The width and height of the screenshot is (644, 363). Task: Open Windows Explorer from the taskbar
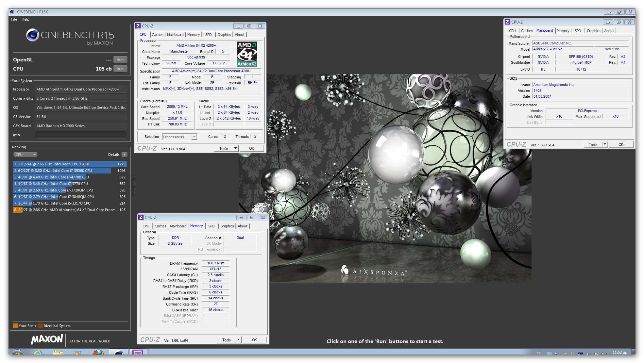pyautogui.click(x=58, y=353)
